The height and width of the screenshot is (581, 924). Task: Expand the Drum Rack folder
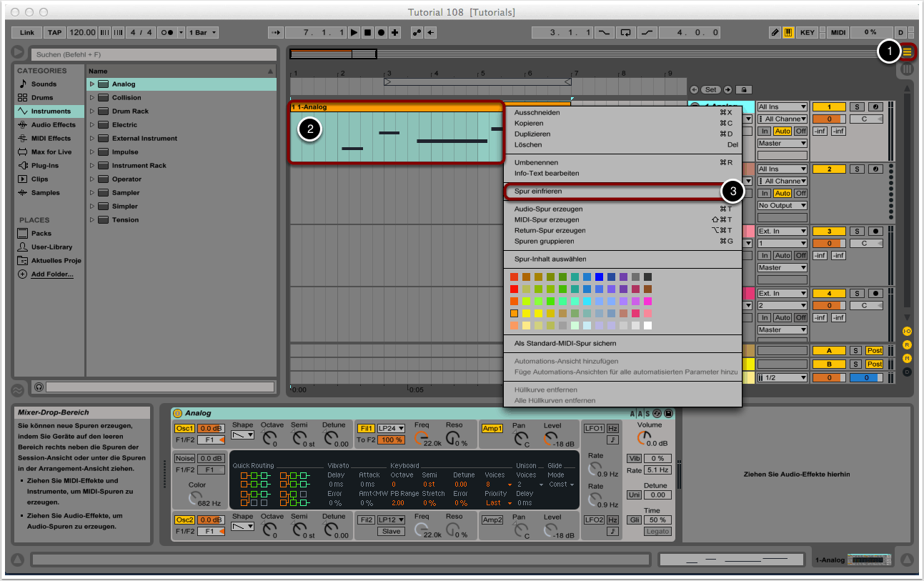(x=92, y=111)
